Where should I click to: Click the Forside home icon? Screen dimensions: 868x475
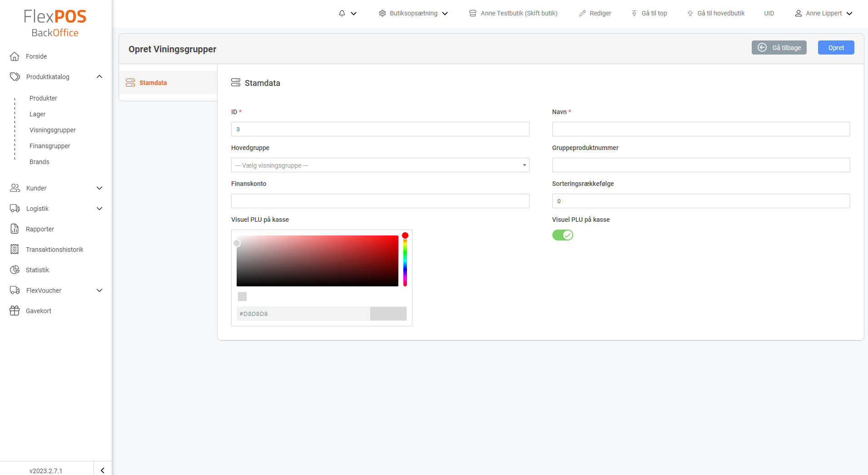click(x=15, y=56)
